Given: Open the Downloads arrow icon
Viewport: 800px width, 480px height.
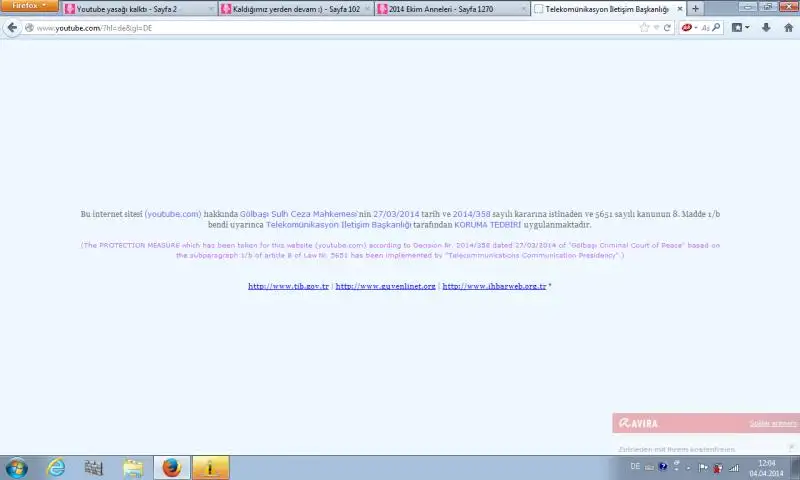Looking at the screenshot, I should 766,28.
